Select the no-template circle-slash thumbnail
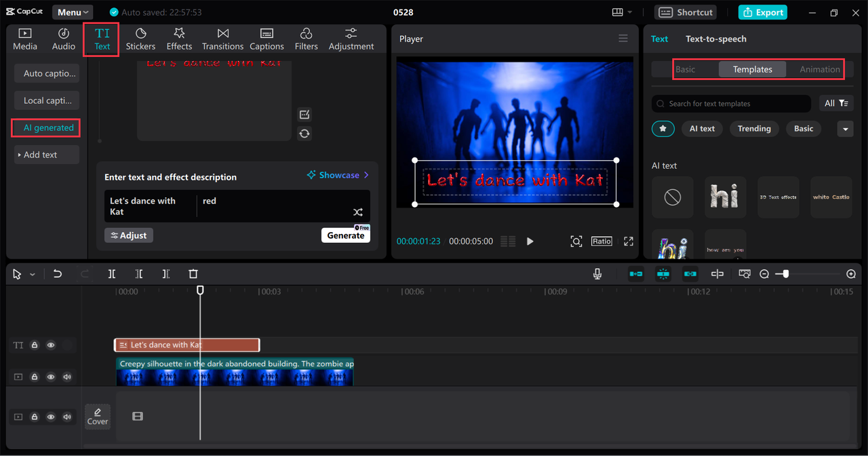The image size is (868, 456). pyautogui.click(x=673, y=197)
